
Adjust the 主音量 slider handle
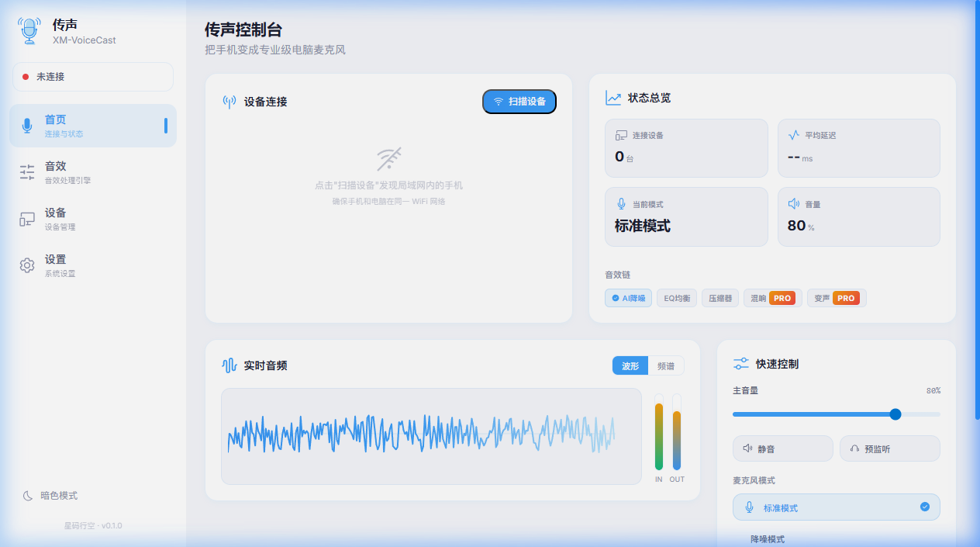895,414
